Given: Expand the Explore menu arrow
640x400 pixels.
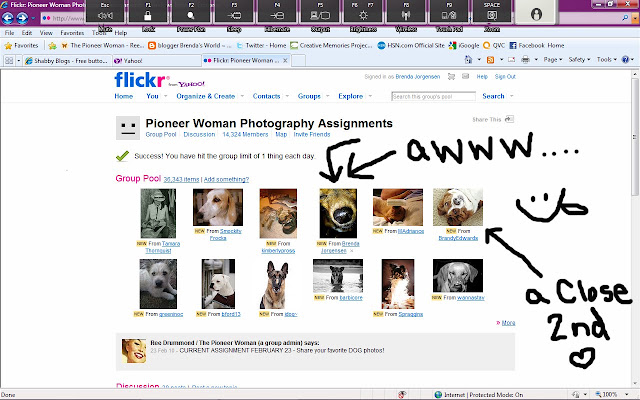Looking at the screenshot, I should (370, 96).
